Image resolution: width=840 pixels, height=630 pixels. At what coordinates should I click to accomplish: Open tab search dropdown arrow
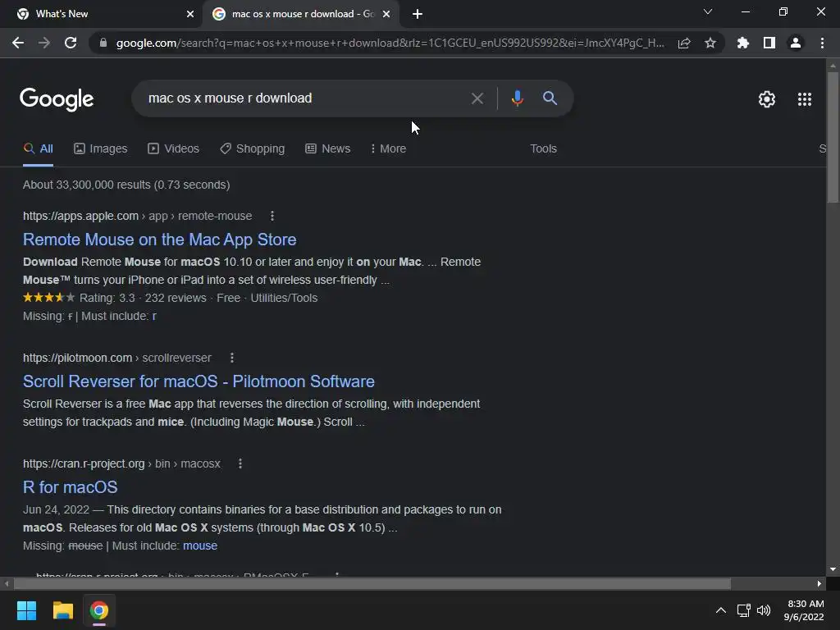tap(708, 11)
